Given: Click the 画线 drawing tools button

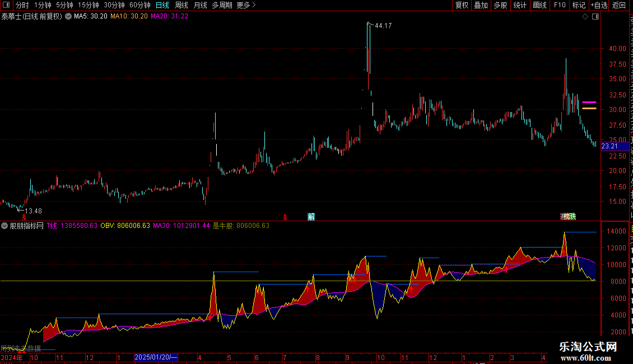Looking at the screenshot, I should (539, 5).
